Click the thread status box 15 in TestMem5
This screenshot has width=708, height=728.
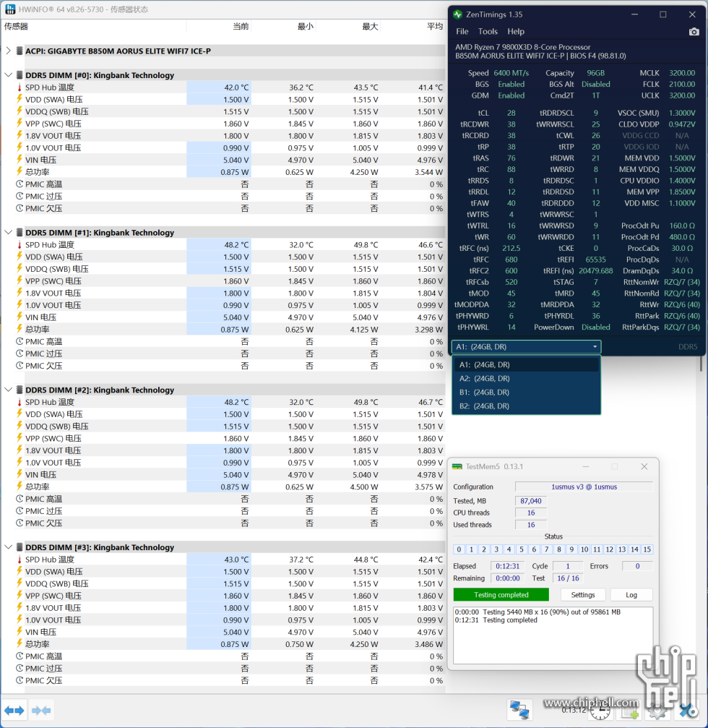point(647,549)
